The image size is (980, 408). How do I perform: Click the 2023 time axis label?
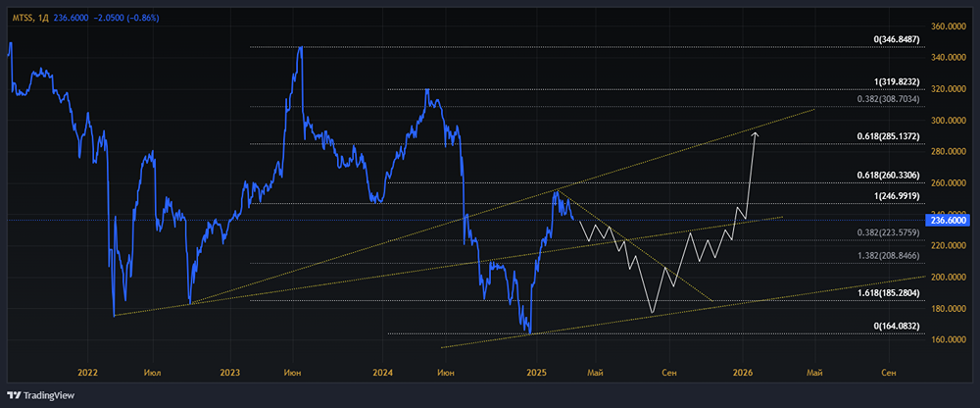coord(230,373)
